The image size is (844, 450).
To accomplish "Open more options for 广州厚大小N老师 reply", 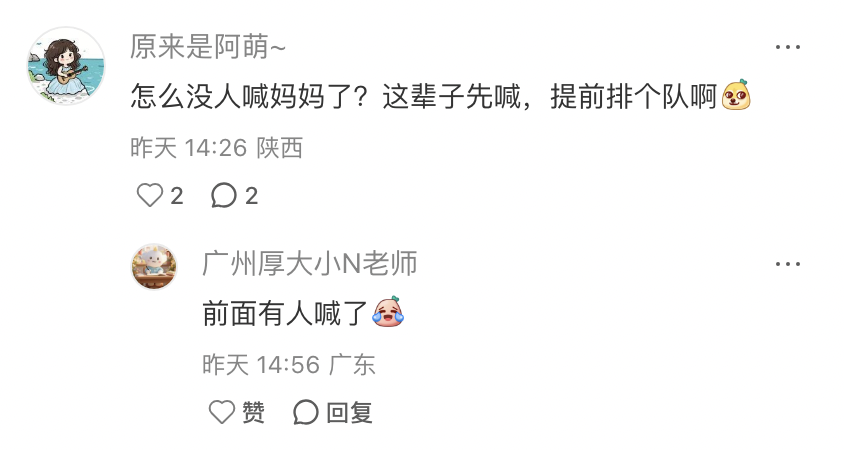I will click(x=787, y=264).
